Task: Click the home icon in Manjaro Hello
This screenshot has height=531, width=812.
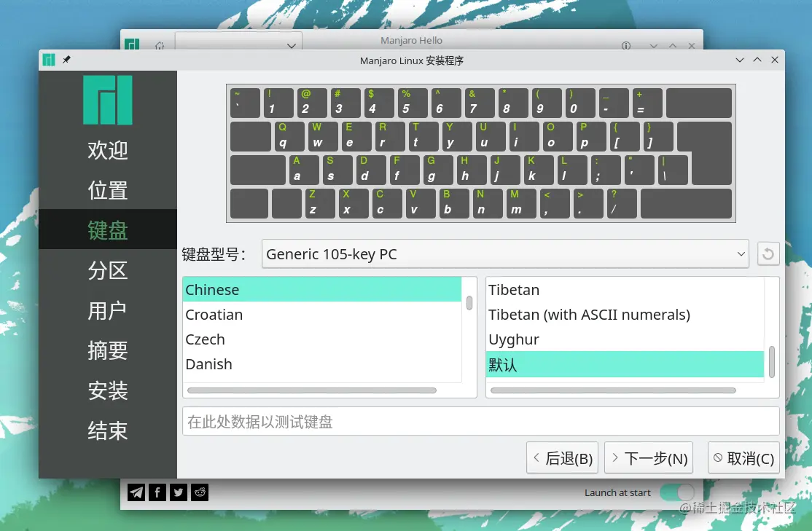Action: coord(160,46)
